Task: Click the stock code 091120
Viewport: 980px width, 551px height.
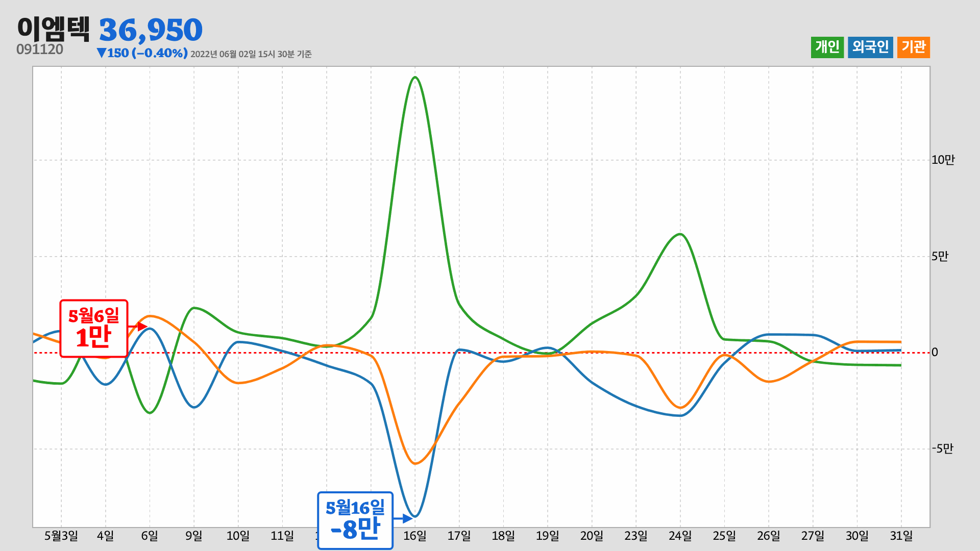Action: [x=40, y=49]
